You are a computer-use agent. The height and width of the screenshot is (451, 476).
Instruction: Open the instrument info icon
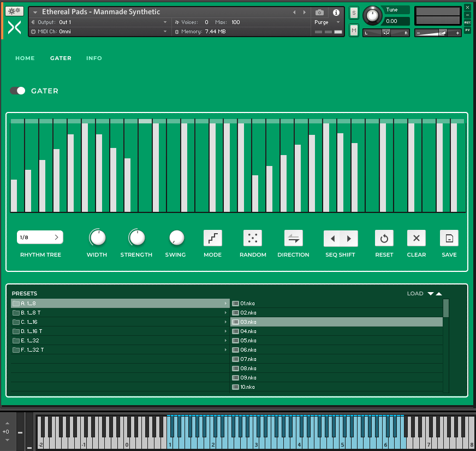336,13
